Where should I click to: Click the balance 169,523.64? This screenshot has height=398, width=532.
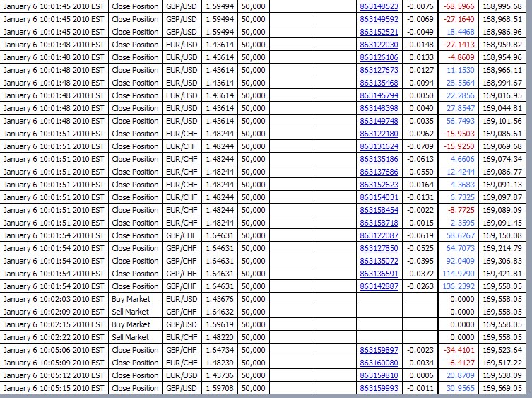pos(502,350)
